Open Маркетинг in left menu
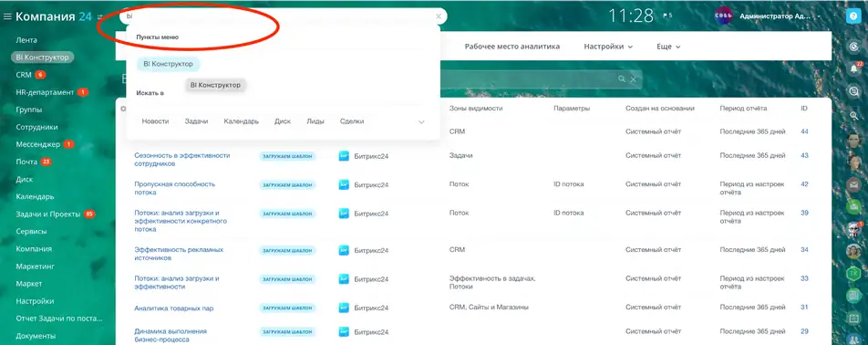The height and width of the screenshot is (345, 868). (x=36, y=267)
